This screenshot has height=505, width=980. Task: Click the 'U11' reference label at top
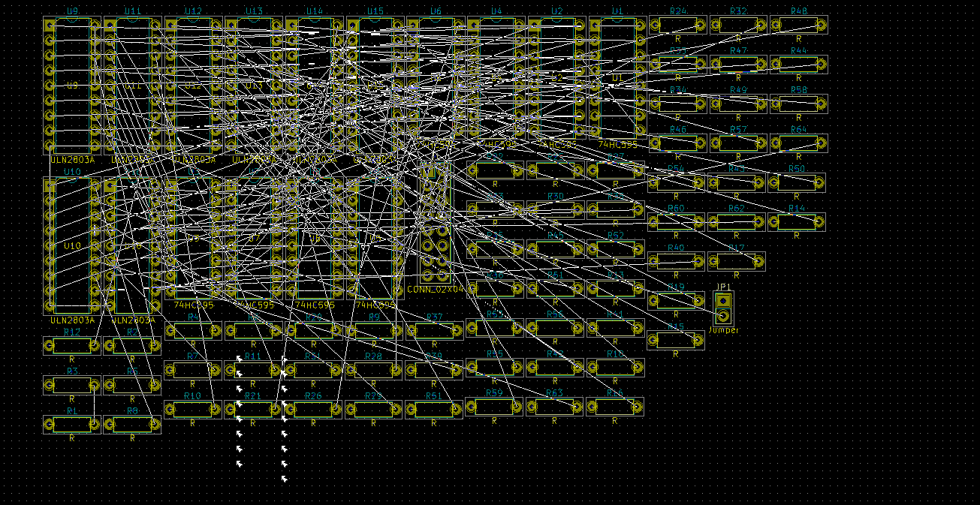point(133,11)
